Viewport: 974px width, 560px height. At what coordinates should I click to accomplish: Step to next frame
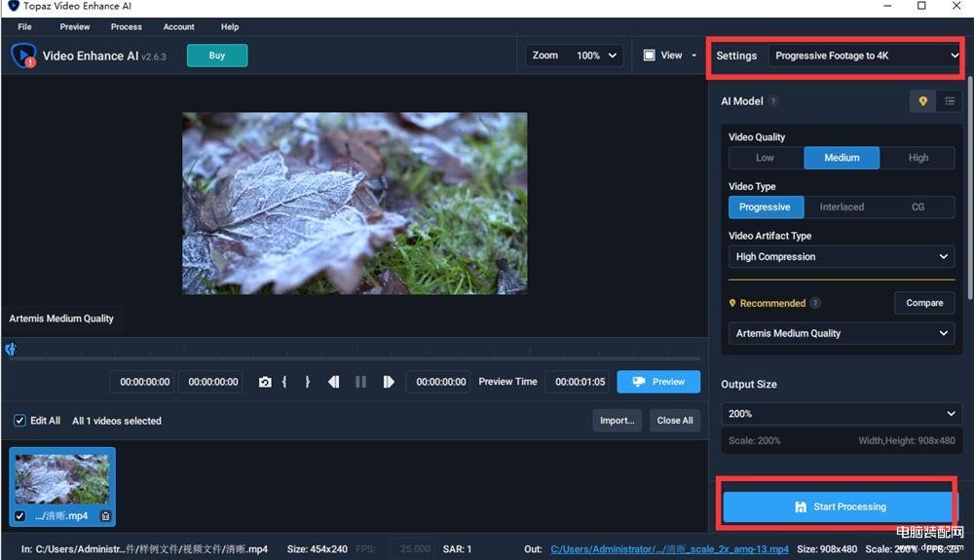point(389,382)
